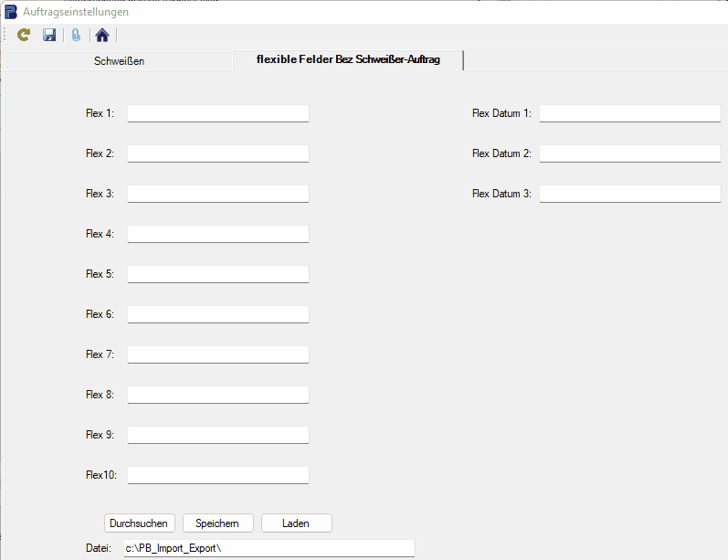Click into the Flex 1 input field

coord(217,113)
